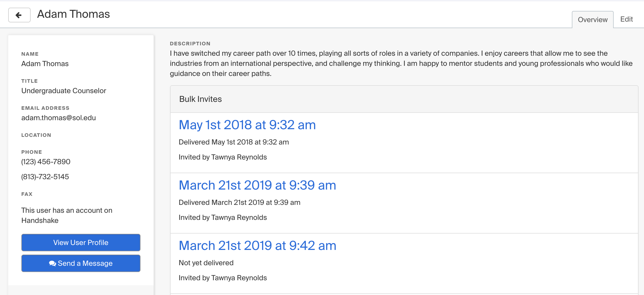Click the phone number (813)-732-5145
Viewport: 644px width, 295px height.
pyautogui.click(x=45, y=177)
